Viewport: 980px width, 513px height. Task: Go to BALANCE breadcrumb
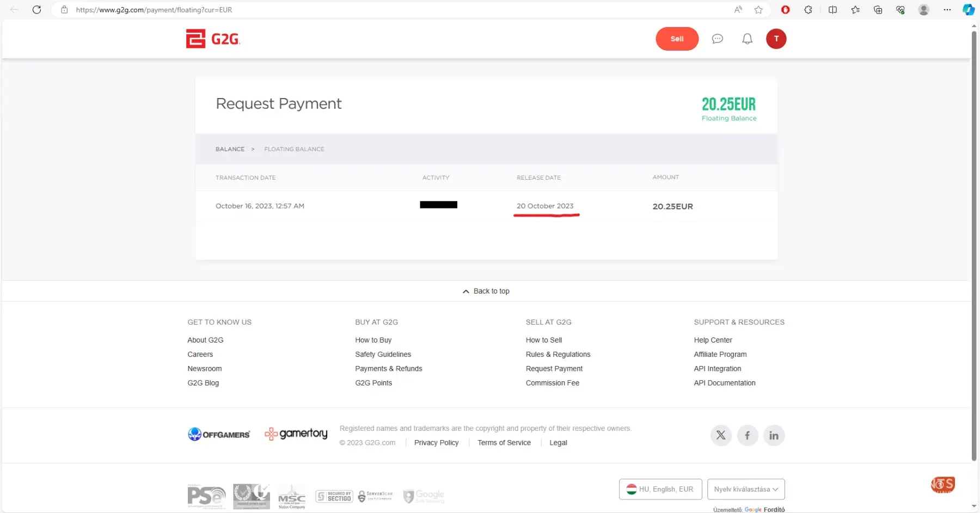(230, 149)
